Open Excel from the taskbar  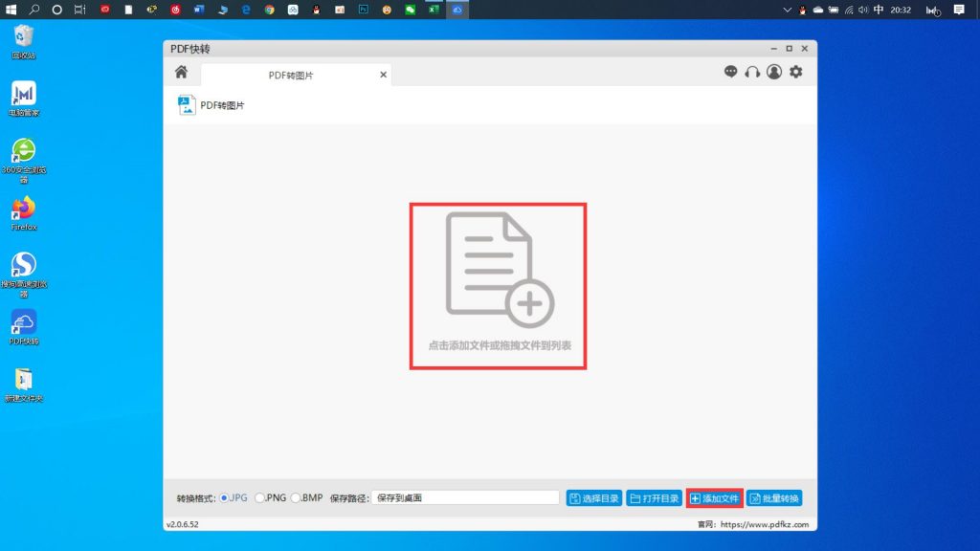click(x=434, y=10)
